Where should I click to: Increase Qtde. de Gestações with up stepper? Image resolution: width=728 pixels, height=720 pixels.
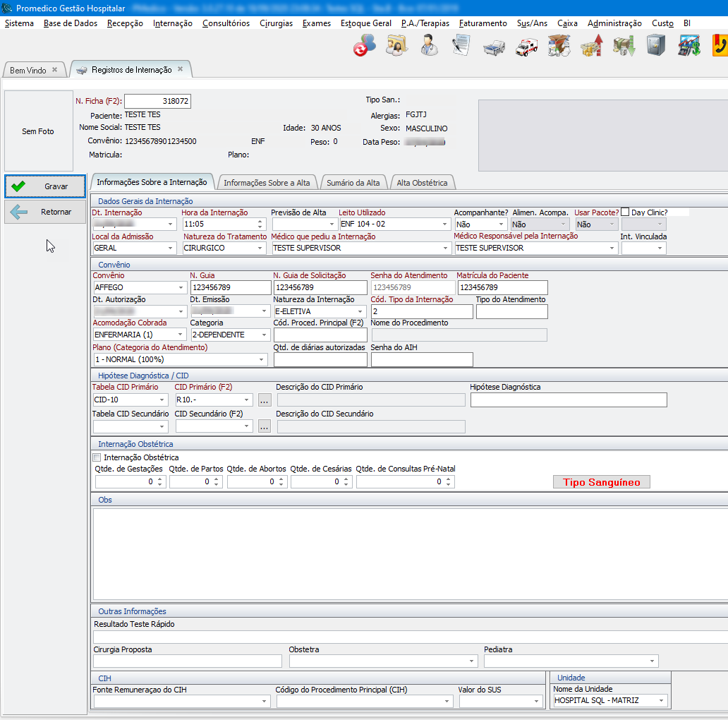[159, 479]
